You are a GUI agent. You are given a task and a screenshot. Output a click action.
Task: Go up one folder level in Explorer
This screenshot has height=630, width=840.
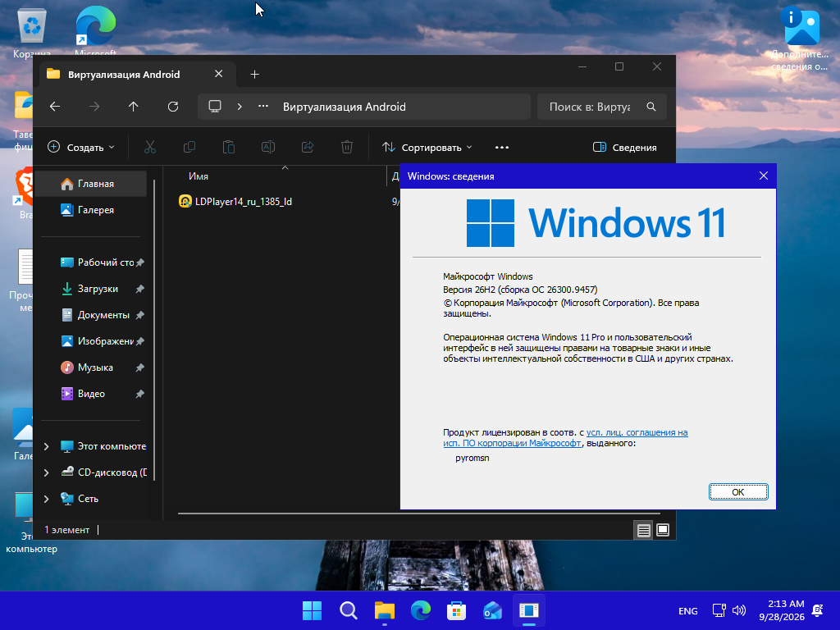click(x=134, y=107)
